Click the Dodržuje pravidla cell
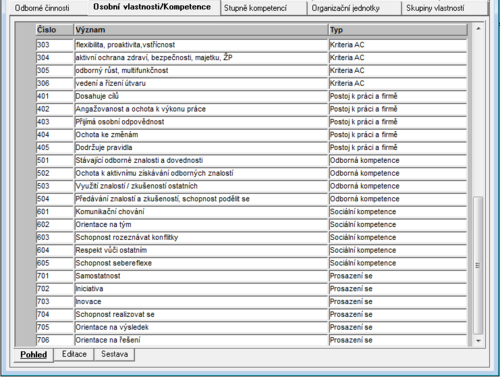This screenshot has width=500, height=377. [201, 148]
